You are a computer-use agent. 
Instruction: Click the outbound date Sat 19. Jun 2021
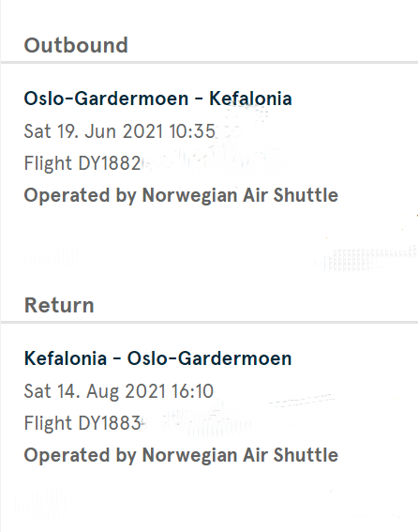click(x=94, y=131)
